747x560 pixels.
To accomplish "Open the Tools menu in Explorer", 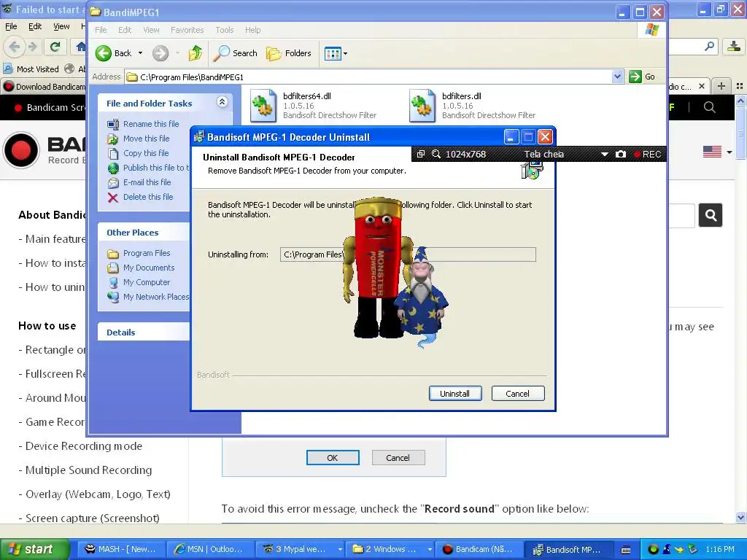I will [225, 30].
